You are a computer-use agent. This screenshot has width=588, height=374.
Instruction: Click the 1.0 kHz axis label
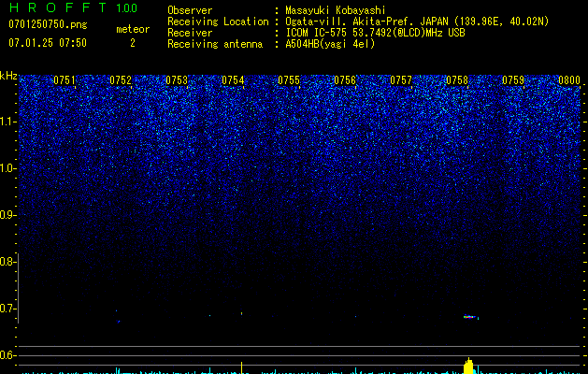7,168
